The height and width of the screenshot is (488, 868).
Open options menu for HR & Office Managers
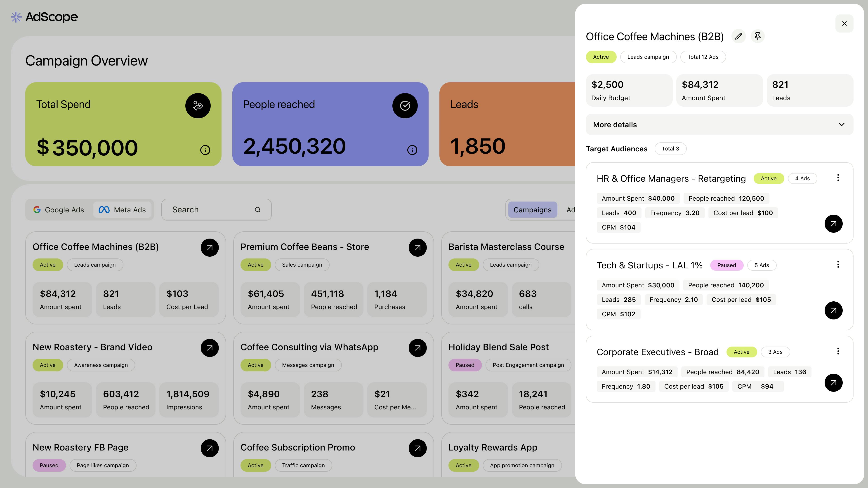coord(838,178)
